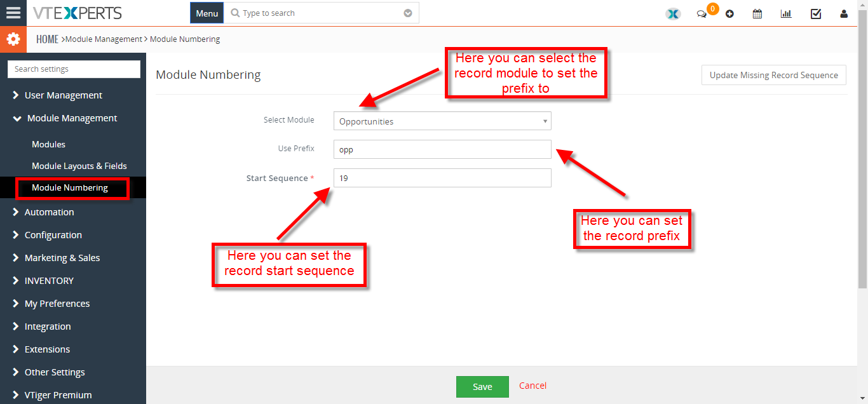Click Module Management breadcrumb link
Image resolution: width=868 pixels, height=404 pixels.
(x=104, y=39)
